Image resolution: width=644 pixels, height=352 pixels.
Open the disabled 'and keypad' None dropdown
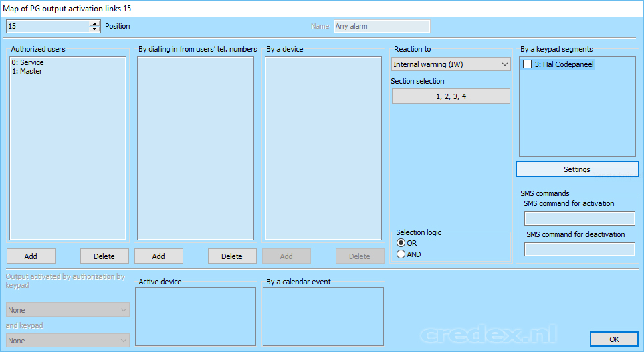point(68,341)
